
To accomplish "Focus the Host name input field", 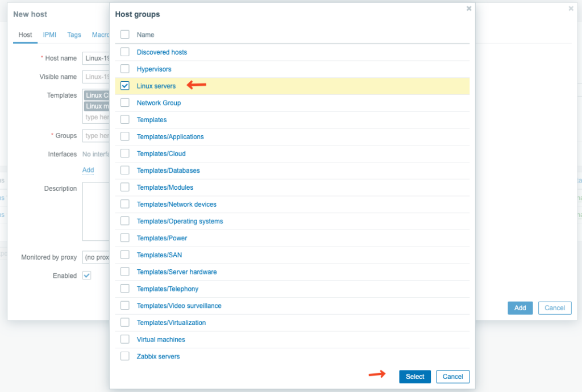I will pyautogui.click(x=95, y=58).
